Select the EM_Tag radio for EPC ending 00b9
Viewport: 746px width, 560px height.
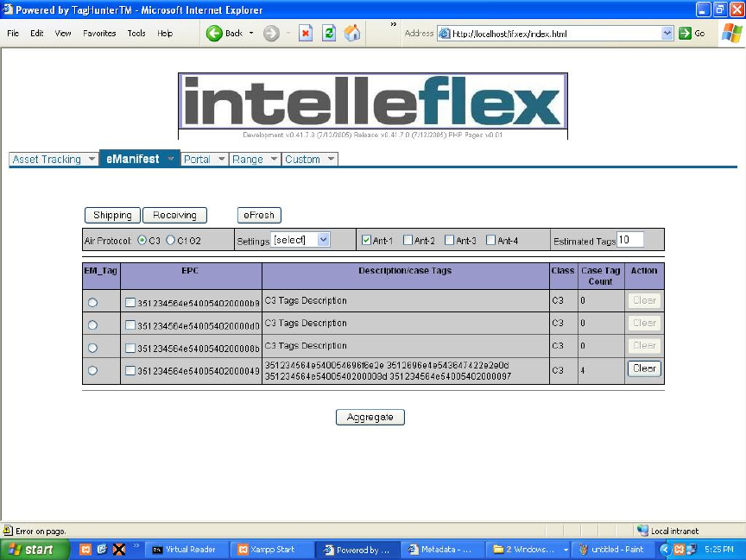pyautogui.click(x=92, y=302)
